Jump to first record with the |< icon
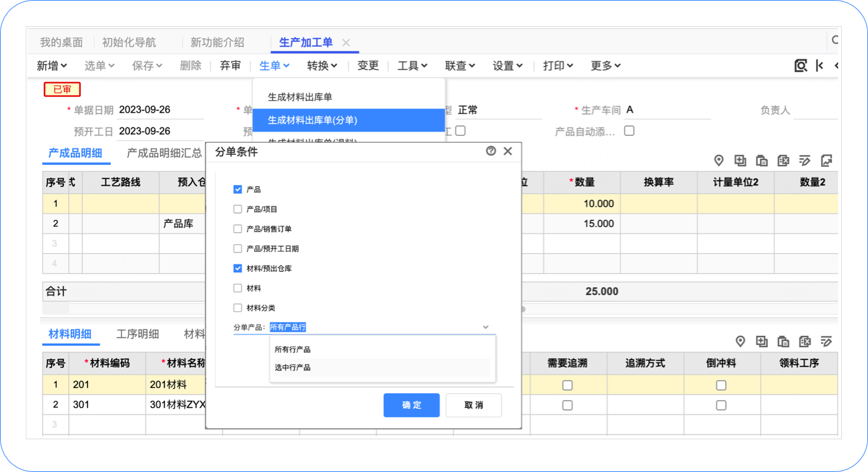Viewport: 868px width, 472px height. click(820, 65)
